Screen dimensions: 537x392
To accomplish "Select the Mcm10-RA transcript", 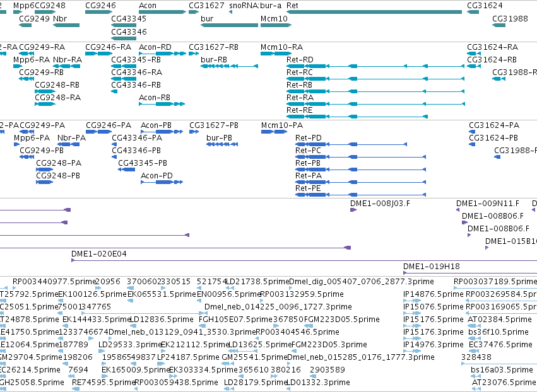I will (x=281, y=47).
